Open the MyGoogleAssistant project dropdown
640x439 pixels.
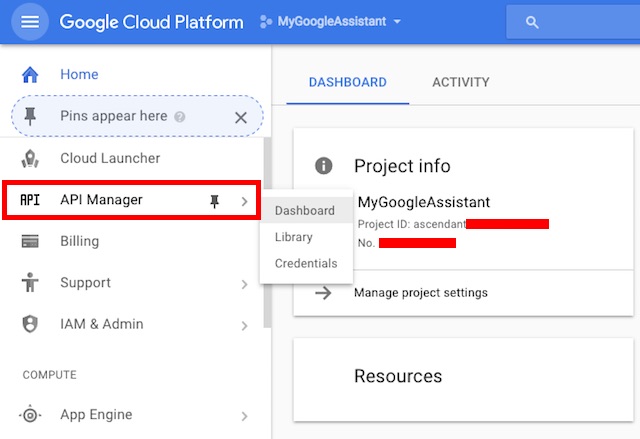pos(330,22)
